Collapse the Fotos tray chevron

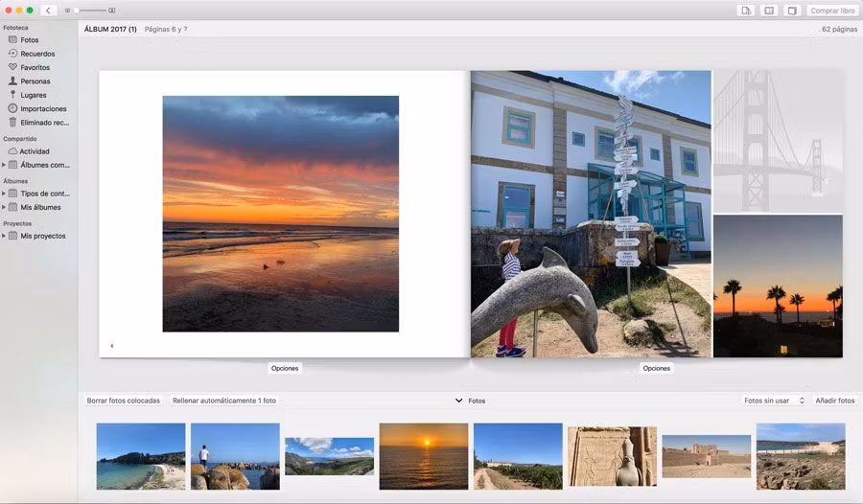458,401
